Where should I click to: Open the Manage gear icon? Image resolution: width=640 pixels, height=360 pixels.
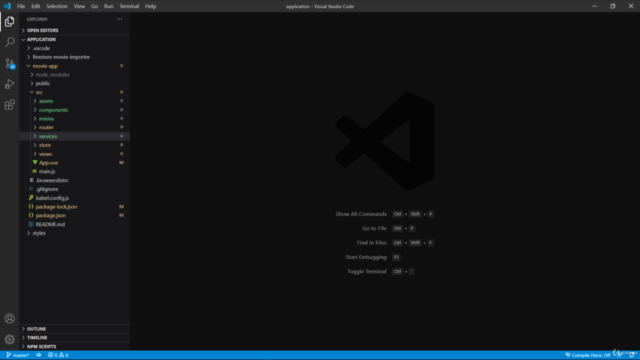coord(9,339)
